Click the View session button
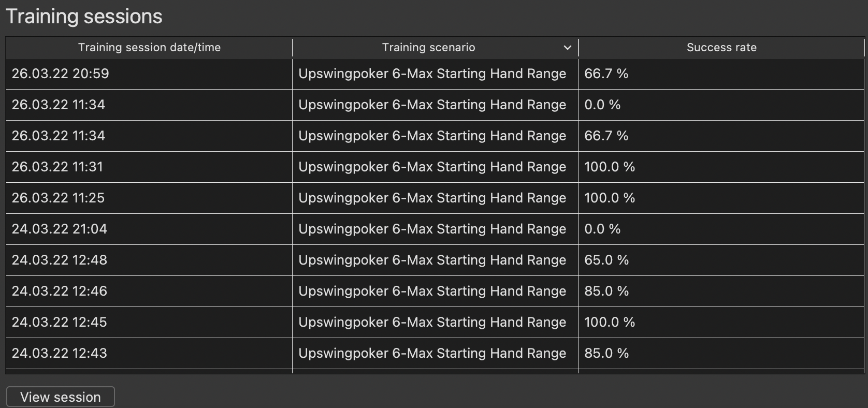Viewport: 868px width, 408px height. 61,397
